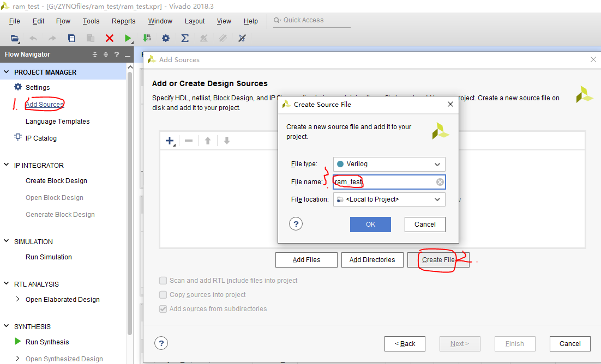Click the gear Settings toolbar icon

[166, 38]
